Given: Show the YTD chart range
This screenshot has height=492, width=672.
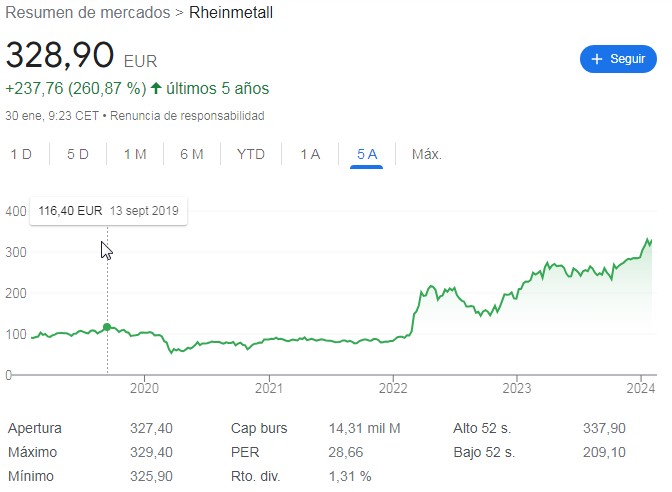Looking at the screenshot, I should [251, 154].
